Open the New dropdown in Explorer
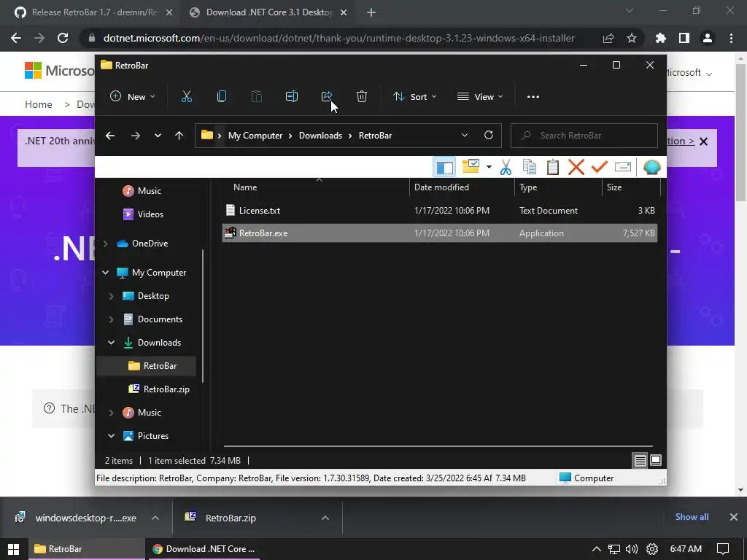 [x=133, y=97]
